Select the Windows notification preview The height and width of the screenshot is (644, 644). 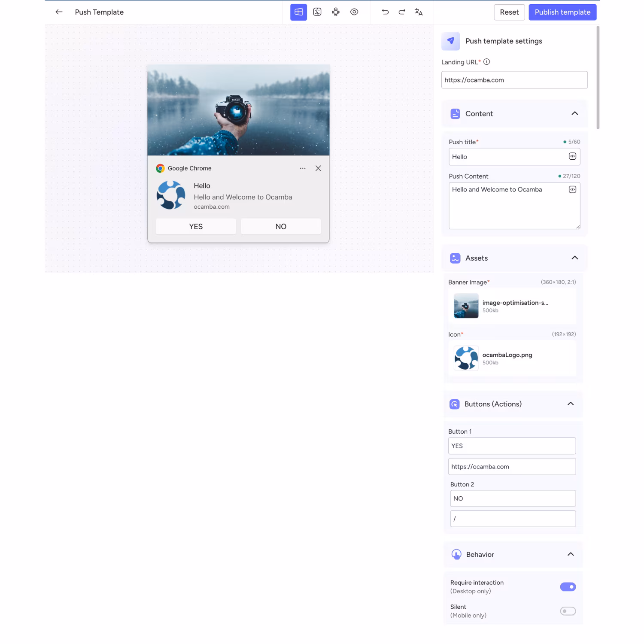point(298,12)
